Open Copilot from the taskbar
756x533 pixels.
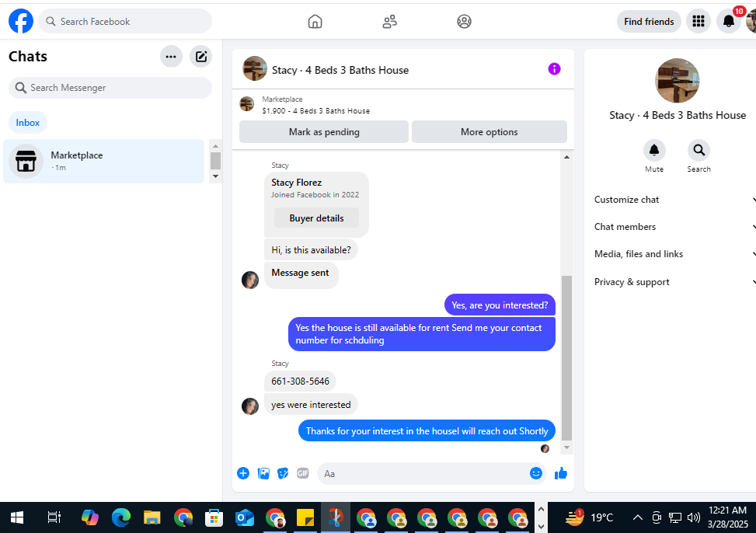89,517
